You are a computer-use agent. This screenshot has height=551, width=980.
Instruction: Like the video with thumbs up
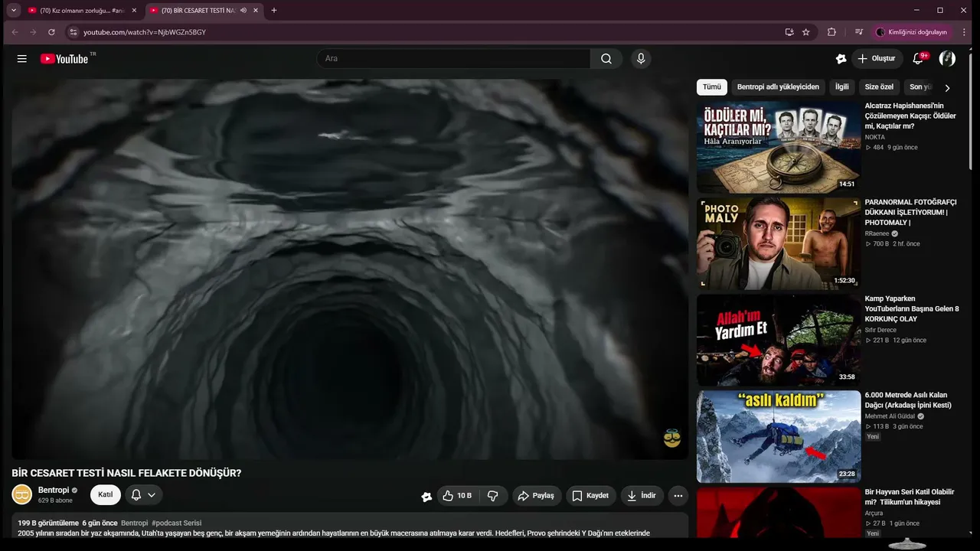pyautogui.click(x=457, y=496)
